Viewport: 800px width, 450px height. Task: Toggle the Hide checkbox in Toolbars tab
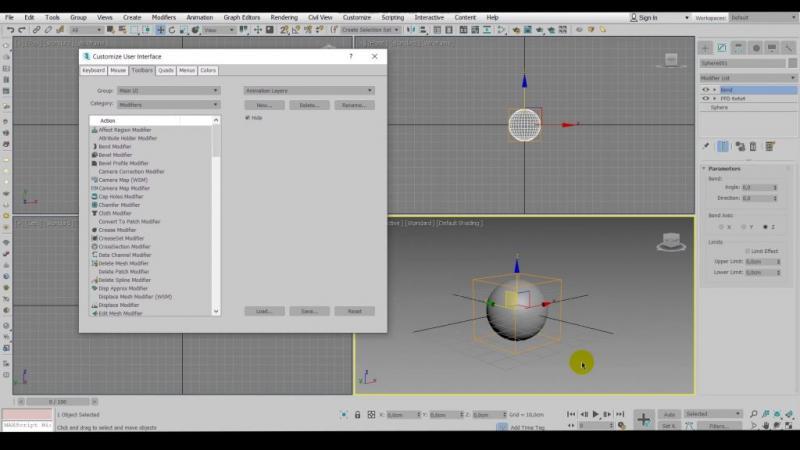(248, 117)
